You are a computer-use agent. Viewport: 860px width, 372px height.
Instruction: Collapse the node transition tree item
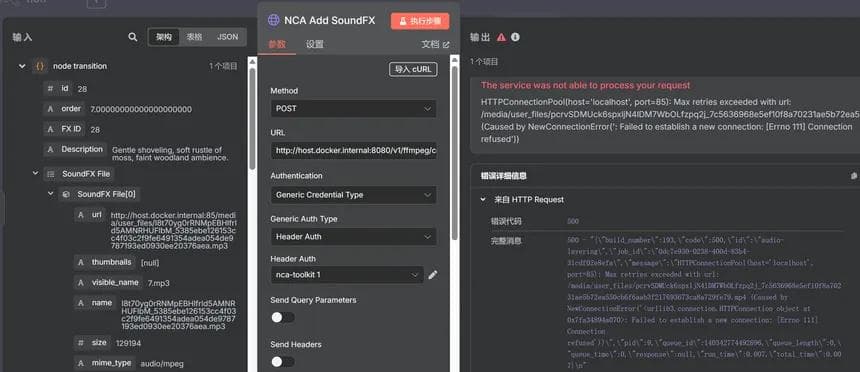click(x=22, y=66)
